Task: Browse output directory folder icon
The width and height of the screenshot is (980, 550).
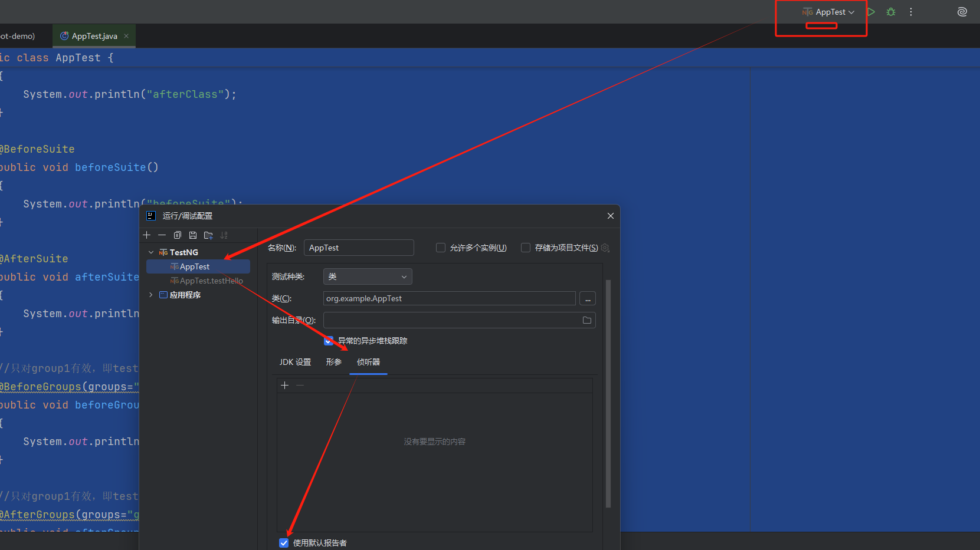Action: tap(587, 320)
